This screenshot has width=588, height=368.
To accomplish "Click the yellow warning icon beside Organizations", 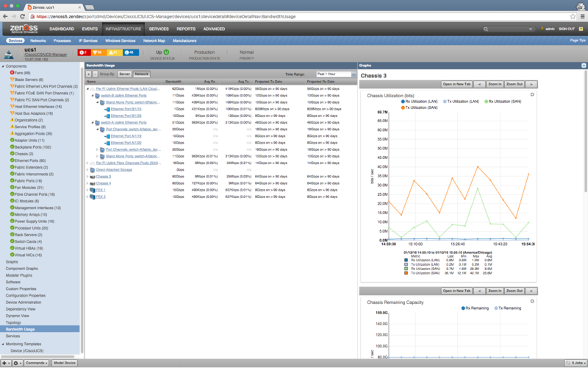I will [x=12, y=120].
